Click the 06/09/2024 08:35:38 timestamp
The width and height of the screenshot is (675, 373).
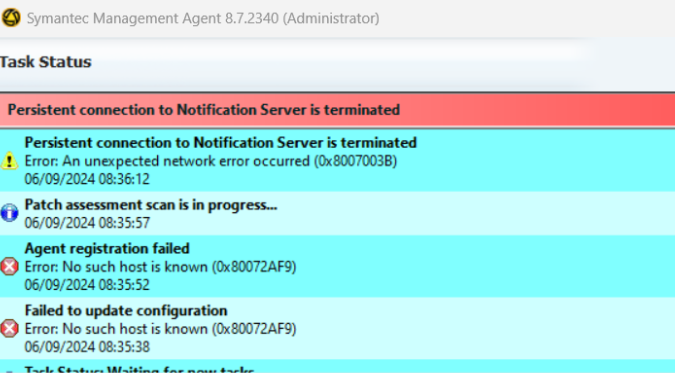click(x=87, y=347)
